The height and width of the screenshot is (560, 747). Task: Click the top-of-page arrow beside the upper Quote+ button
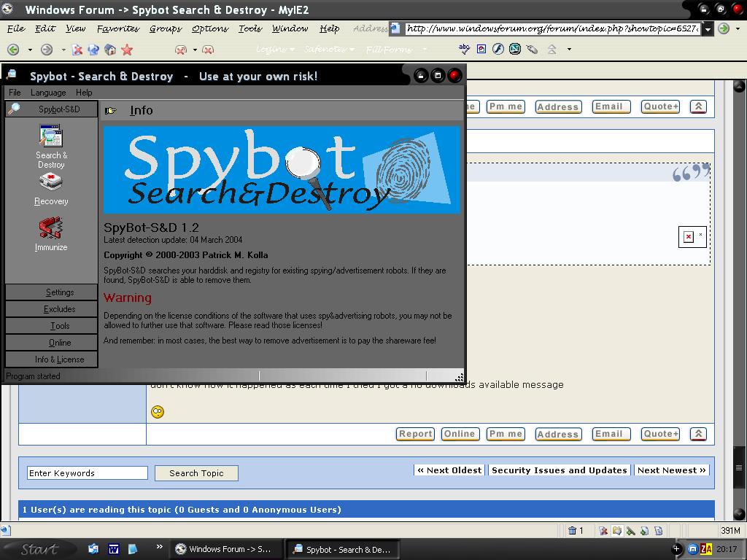[698, 106]
